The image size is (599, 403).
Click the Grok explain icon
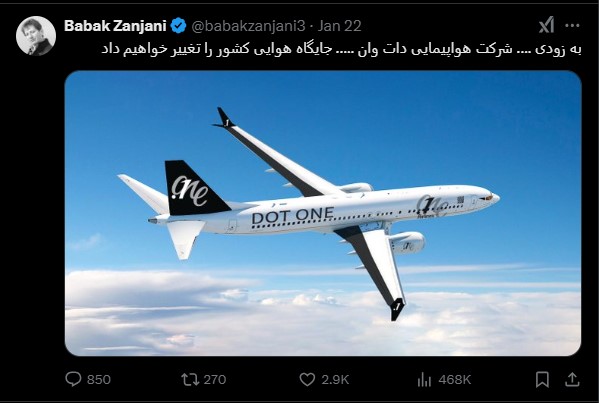(x=546, y=26)
